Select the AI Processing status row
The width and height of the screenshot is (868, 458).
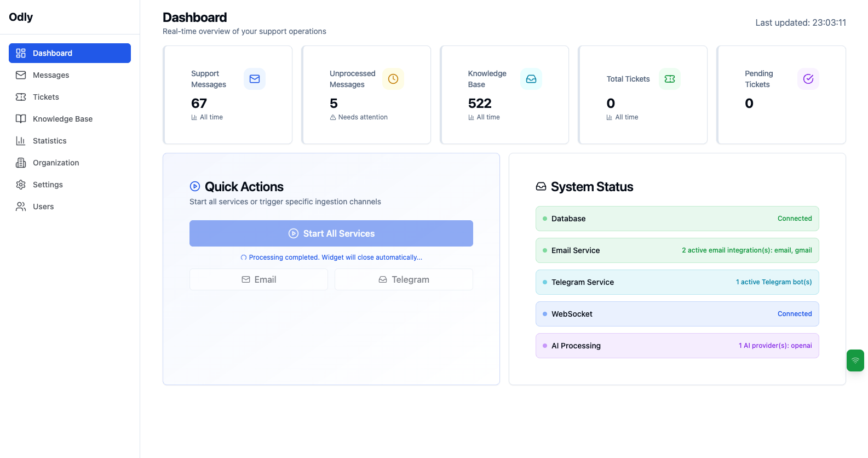[677, 346]
